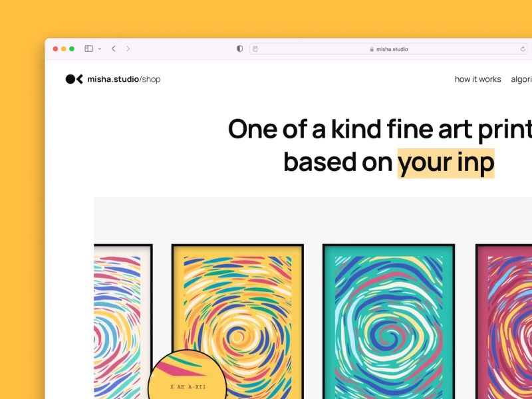Select the yellow swirl art print
This screenshot has height=399, width=532.
point(237,322)
